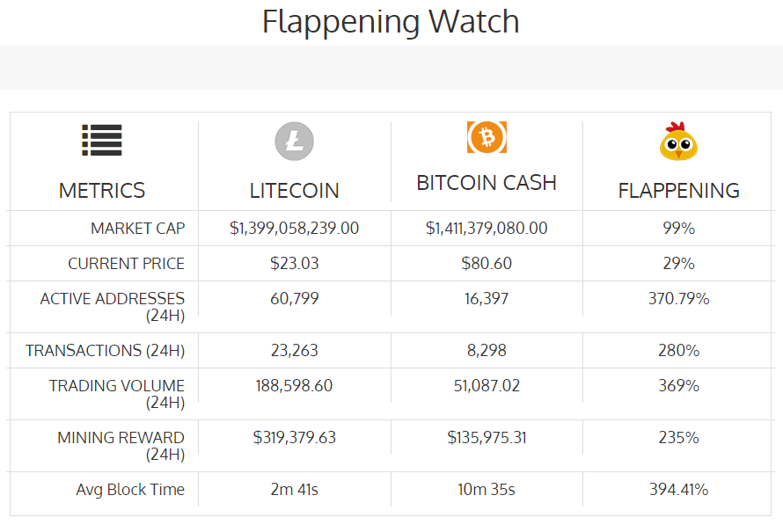783x532 pixels.
Task: Click the MARKET CAP row label
Action: [137, 229]
